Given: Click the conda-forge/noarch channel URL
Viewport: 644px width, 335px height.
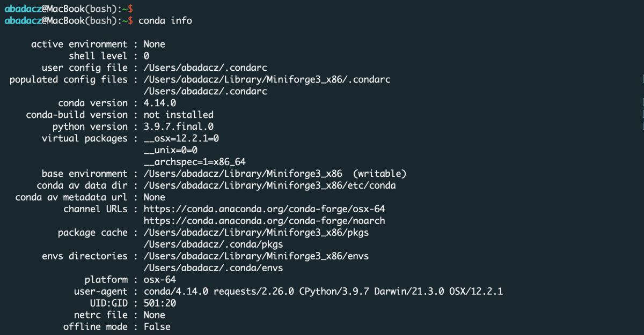Looking at the screenshot, I should (264, 221).
